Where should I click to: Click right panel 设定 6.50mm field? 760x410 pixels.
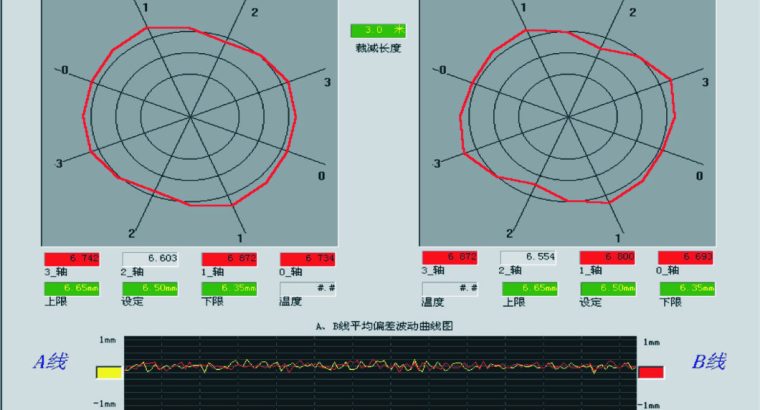tap(608, 289)
